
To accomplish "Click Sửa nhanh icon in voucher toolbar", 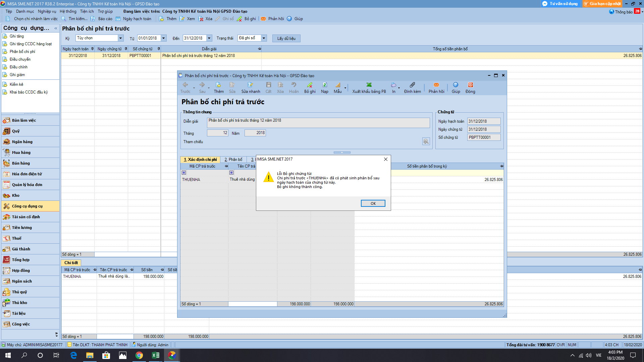I will 250,85.
